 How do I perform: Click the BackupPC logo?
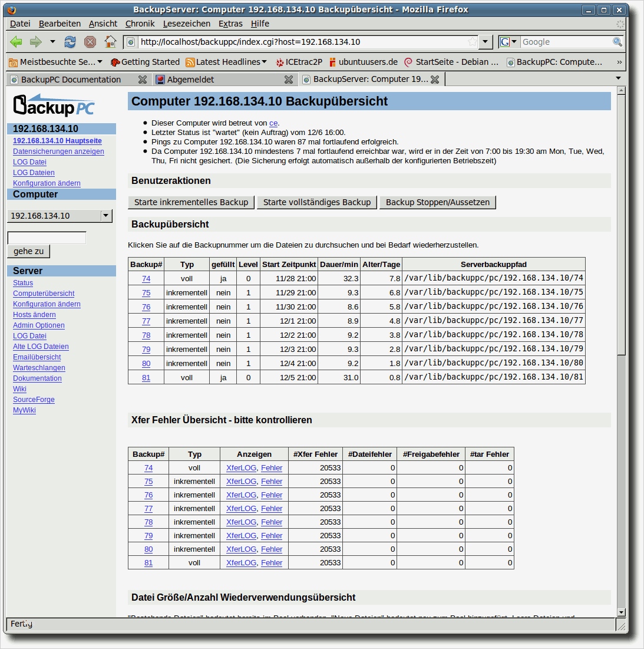tap(54, 105)
